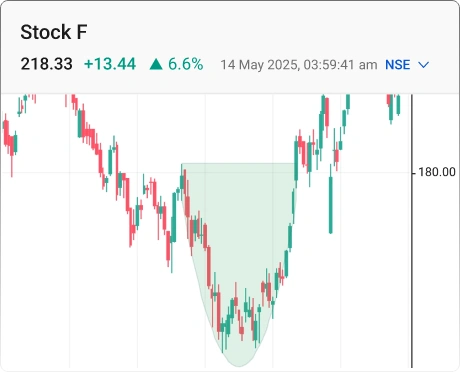Click the green up-triangle icon
460x372 pixels.
coord(156,64)
